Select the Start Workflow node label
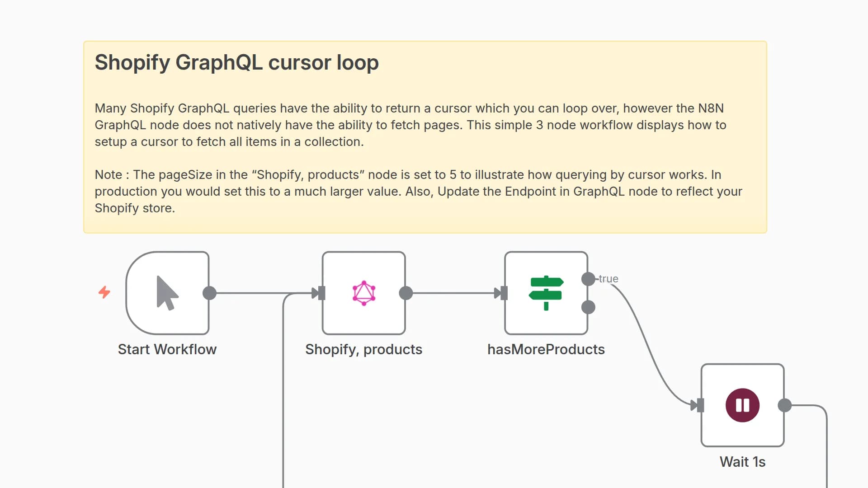 (x=167, y=349)
